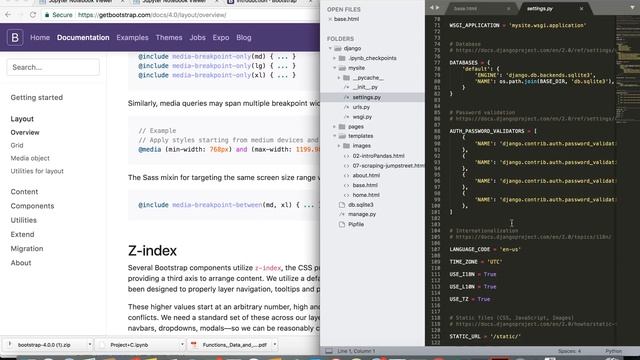The image size is (640, 360).
Task: Open Getting started docs section
Action: pos(37,98)
